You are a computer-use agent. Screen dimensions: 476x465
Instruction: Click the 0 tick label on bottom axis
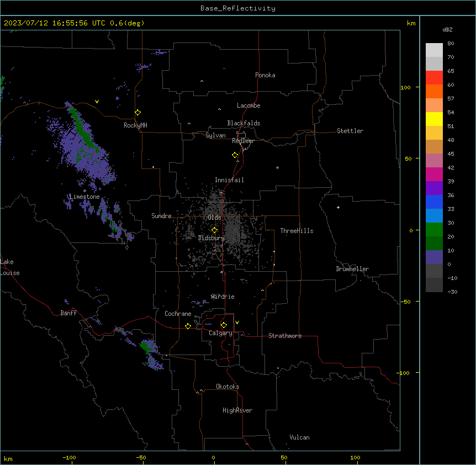pyautogui.click(x=213, y=457)
